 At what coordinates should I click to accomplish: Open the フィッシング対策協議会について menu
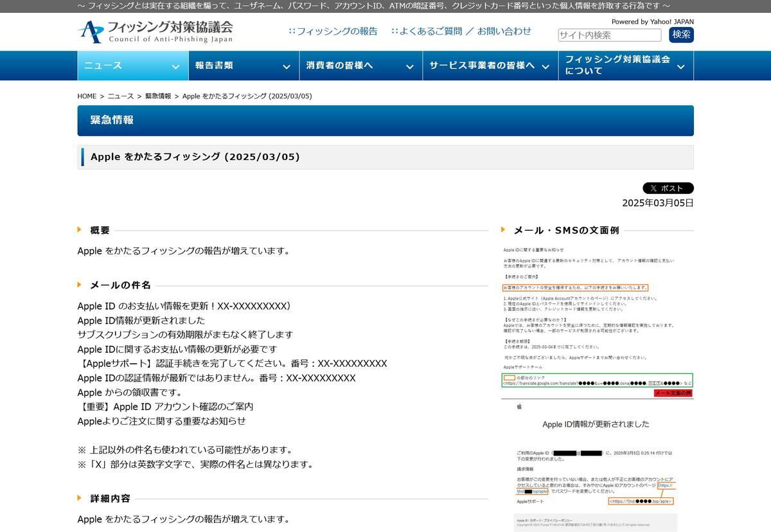626,66
